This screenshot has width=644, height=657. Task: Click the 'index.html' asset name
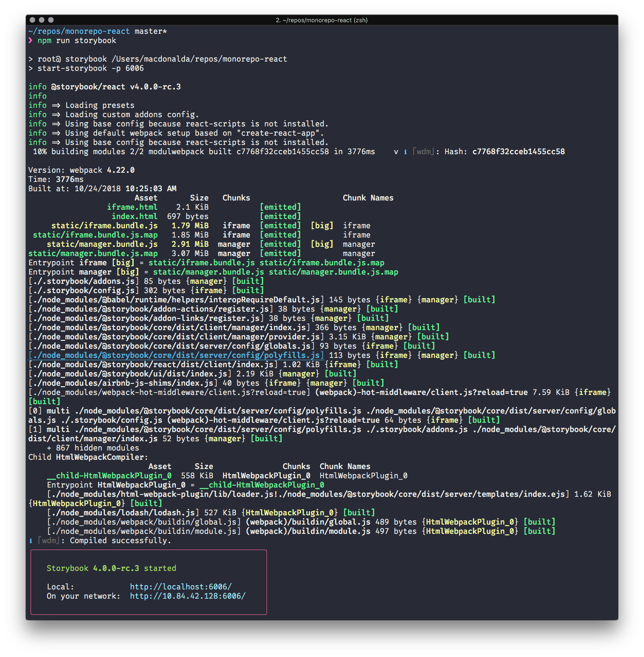pos(135,216)
